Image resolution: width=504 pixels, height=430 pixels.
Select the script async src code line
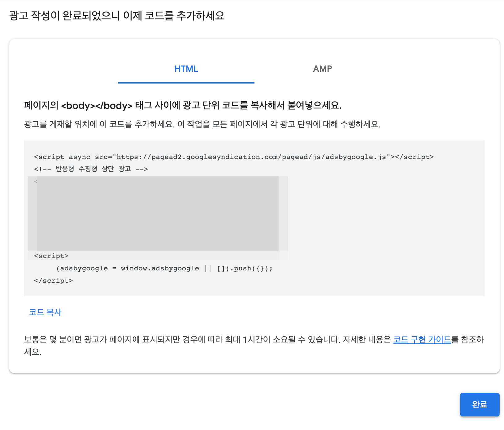pyautogui.click(x=234, y=157)
